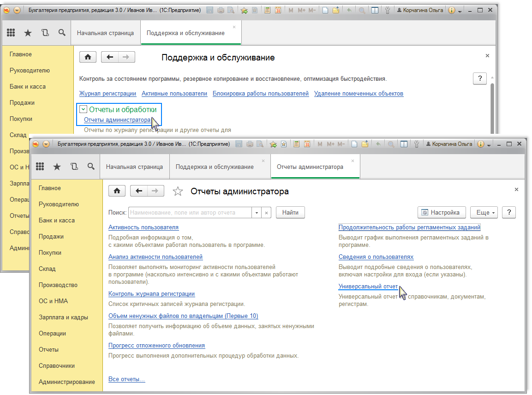
Task: Go back with left arrow in front window
Action: tap(139, 191)
